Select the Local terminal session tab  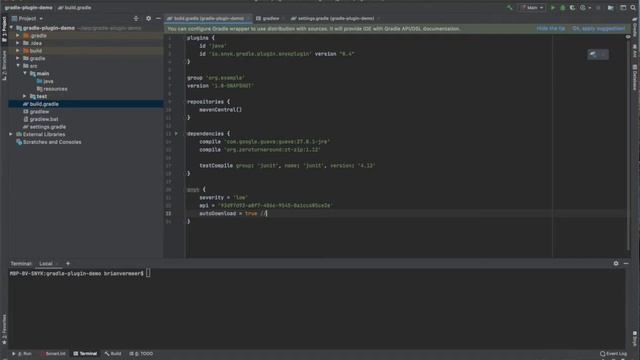pyautogui.click(x=48, y=264)
